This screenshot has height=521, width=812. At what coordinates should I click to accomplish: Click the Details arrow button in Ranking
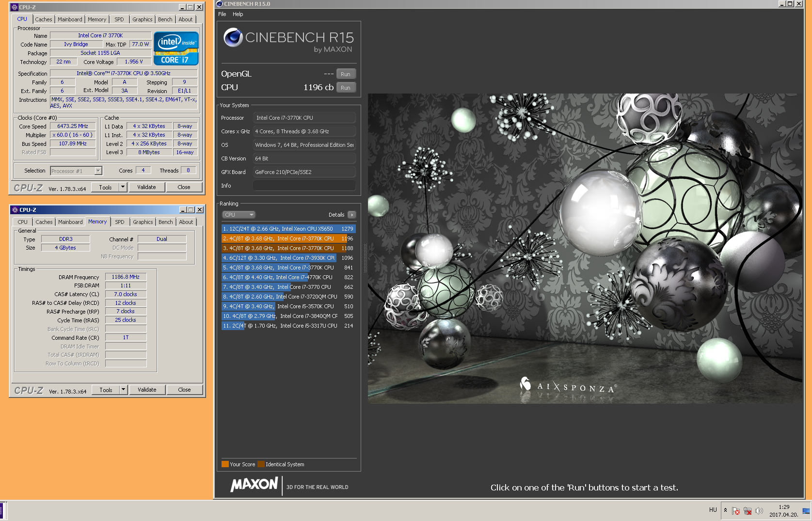pos(352,215)
